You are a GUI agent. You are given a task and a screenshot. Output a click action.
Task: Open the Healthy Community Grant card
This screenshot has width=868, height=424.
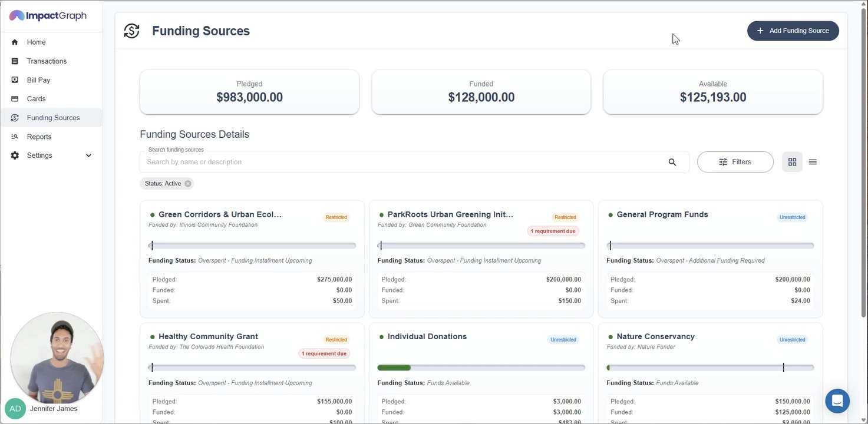[x=208, y=337]
